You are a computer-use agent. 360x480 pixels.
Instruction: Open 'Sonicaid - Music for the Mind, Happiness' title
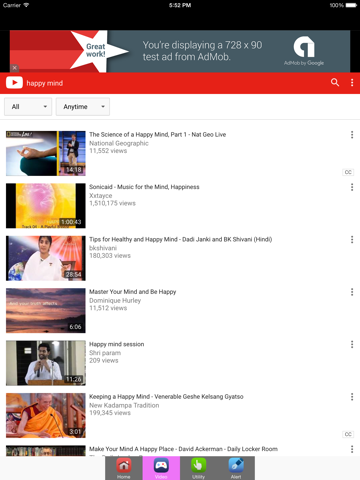tap(144, 187)
